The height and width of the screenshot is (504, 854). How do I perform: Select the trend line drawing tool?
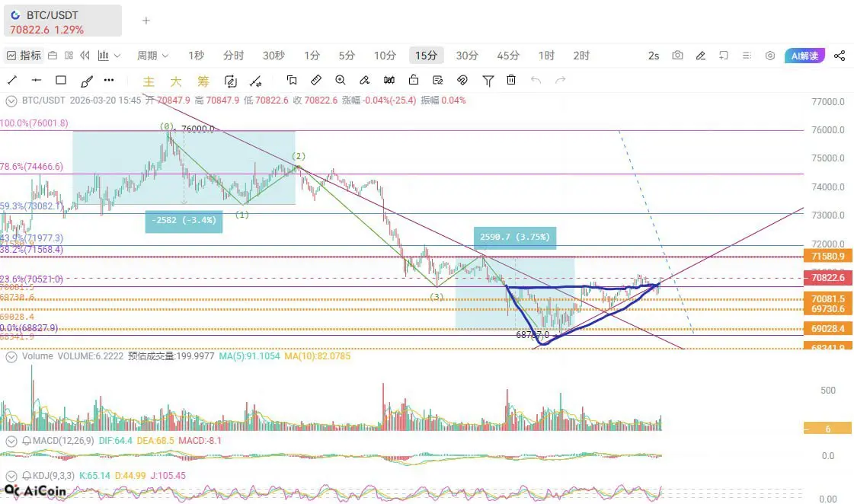(x=12, y=81)
